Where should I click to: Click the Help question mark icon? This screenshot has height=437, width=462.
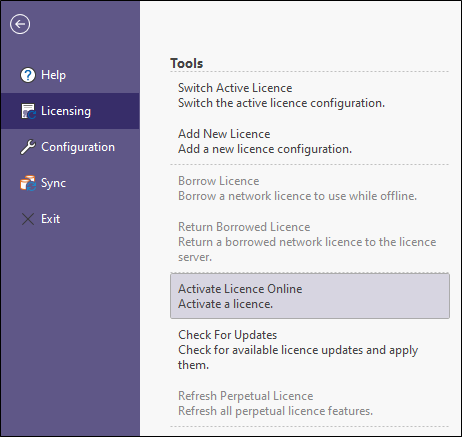[28, 75]
